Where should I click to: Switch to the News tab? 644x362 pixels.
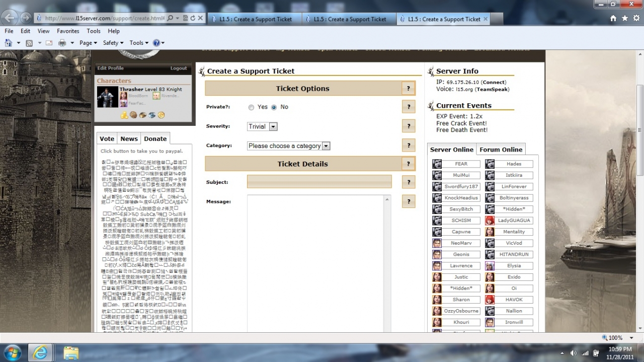coord(129,138)
